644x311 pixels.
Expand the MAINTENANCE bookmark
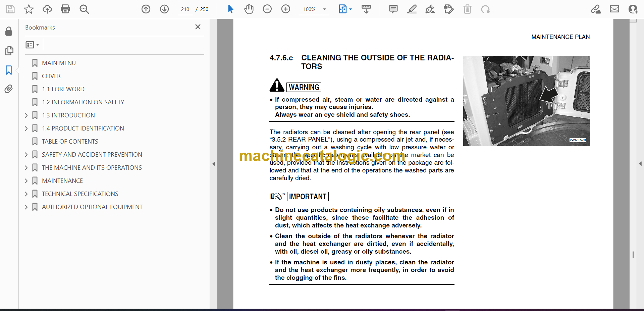tap(26, 180)
